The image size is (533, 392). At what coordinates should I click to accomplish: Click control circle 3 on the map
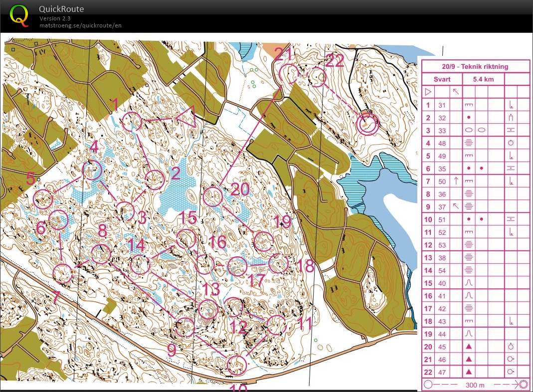tap(125, 211)
